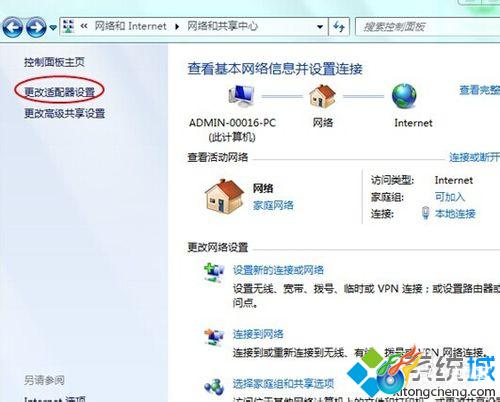Click the Internet globe icon

click(404, 96)
